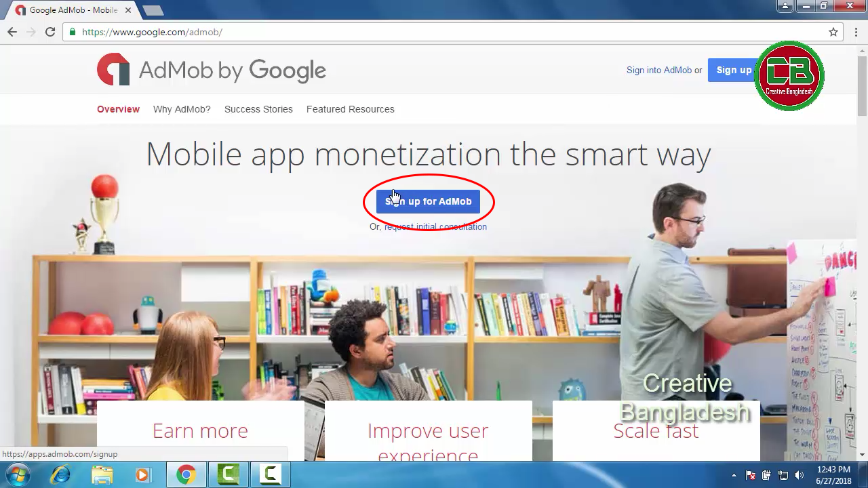The width and height of the screenshot is (868, 488).
Task: Open a new browser tab
Action: tap(153, 10)
